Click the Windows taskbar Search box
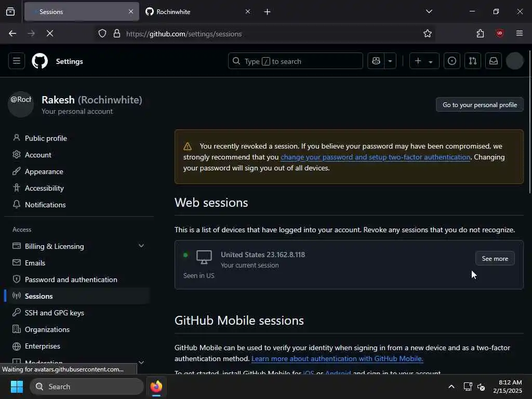This screenshot has height=399, width=532. [87, 387]
